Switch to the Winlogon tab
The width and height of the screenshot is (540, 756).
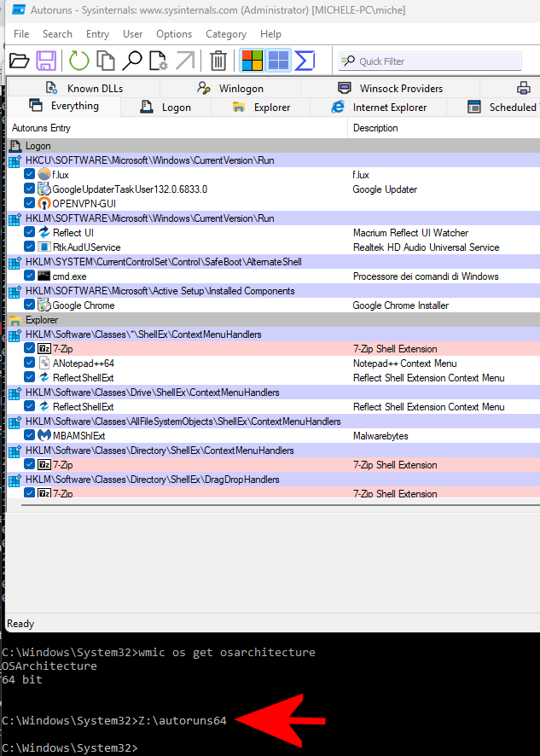230,88
